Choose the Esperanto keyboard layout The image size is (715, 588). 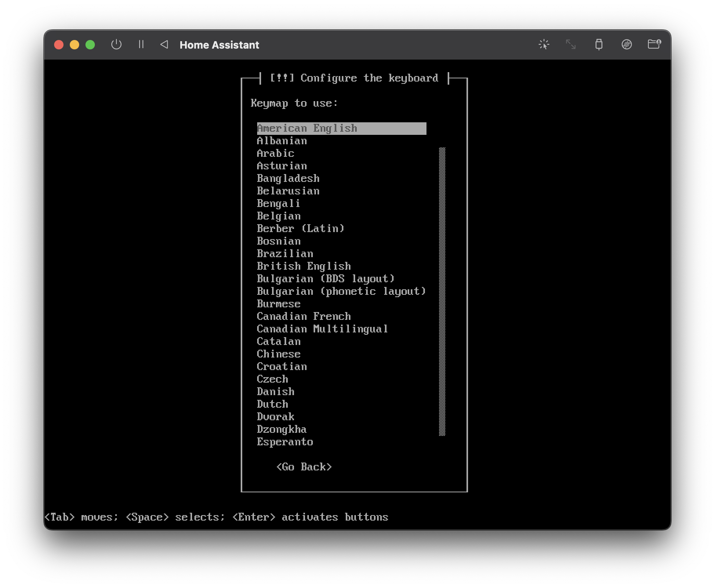(285, 441)
